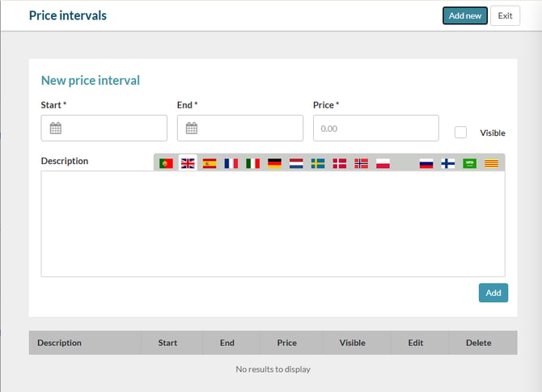
Task: Select the Polish flag language
Action: (x=383, y=163)
